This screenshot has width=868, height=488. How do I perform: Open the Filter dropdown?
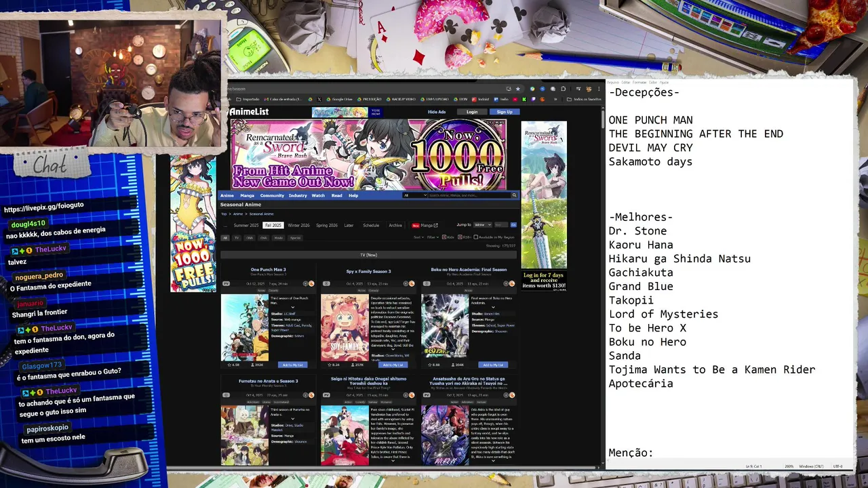click(433, 237)
